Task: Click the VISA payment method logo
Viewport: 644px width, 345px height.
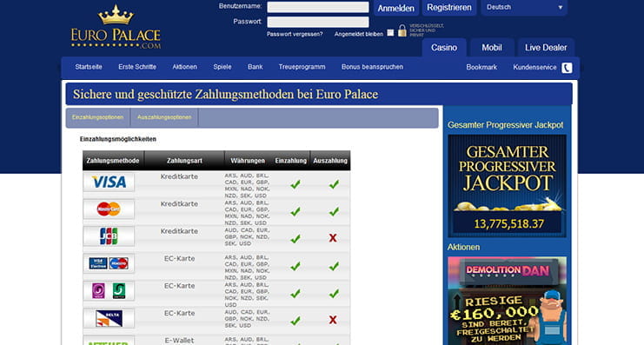Action: pos(109,182)
